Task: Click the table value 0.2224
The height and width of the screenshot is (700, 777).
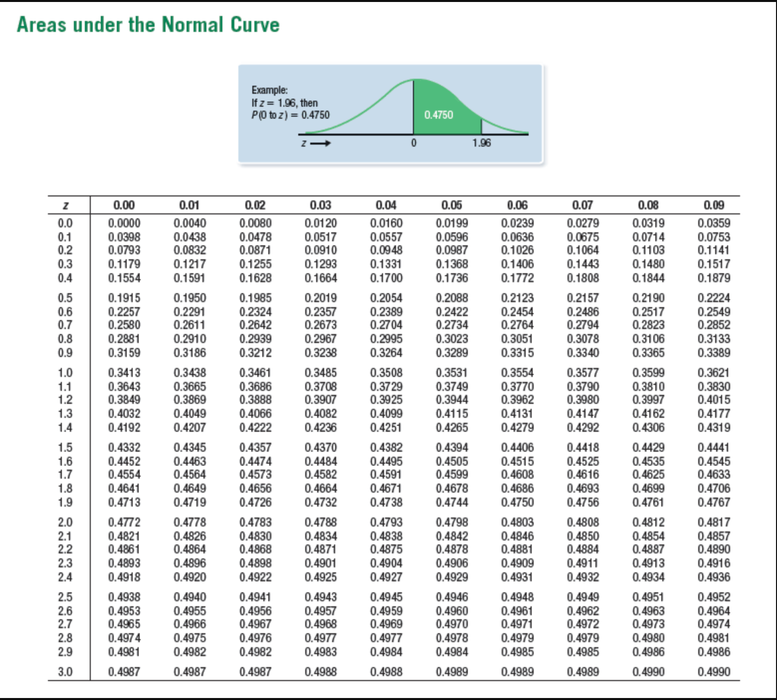Action: point(714,298)
